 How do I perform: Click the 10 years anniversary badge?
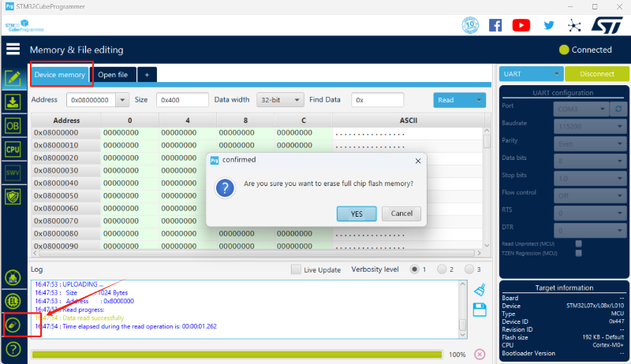coord(470,25)
